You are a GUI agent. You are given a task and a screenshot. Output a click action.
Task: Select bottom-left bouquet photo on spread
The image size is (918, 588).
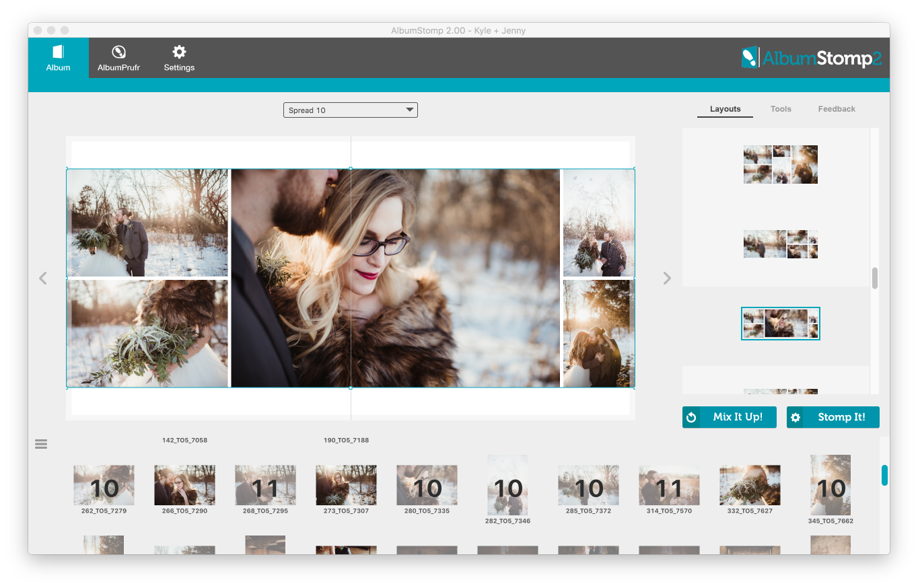click(x=147, y=334)
